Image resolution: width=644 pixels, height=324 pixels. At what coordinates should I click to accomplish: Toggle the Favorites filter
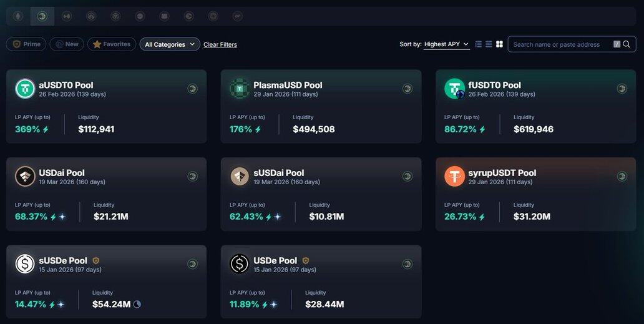pyautogui.click(x=112, y=44)
